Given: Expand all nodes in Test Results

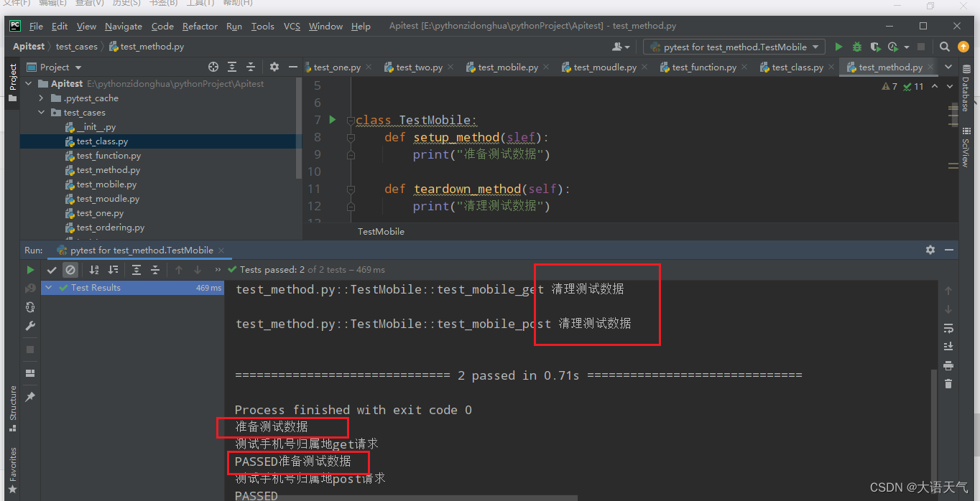Looking at the screenshot, I should pyautogui.click(x=137, y=270).
